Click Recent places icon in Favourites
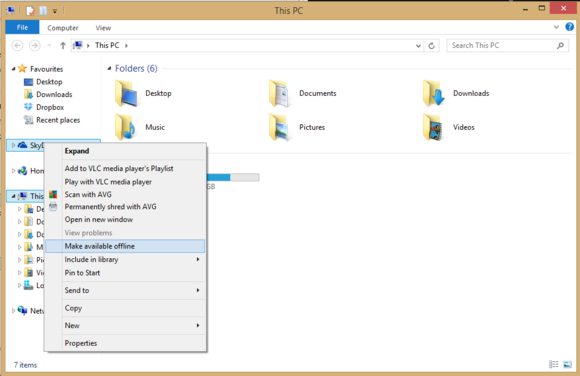 [x=28, y=120]
